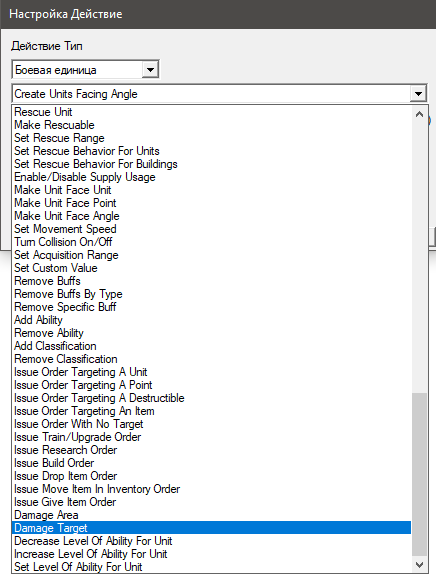Select Remove Buffs By Type
The height and width of the screenshot is (586, 436).
tap(211, 294)
